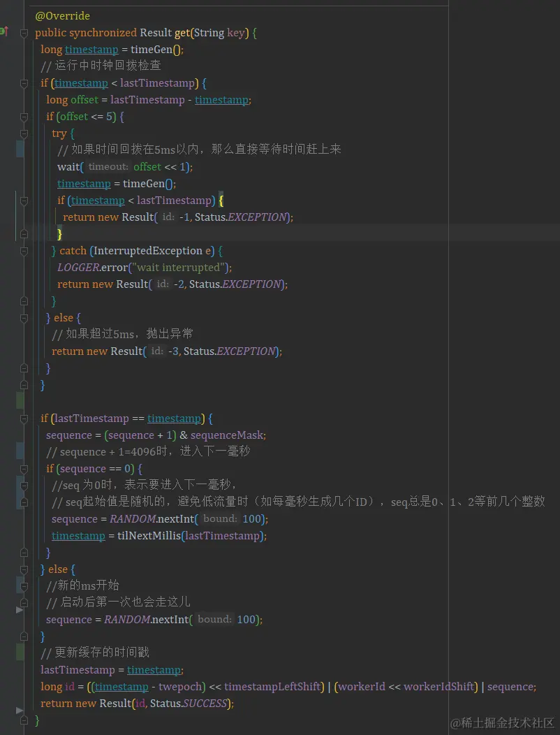Click 'bound:' hint above the tilNextMillis line
The height and width of the screenshot is (735, 560).
[220, 519]
